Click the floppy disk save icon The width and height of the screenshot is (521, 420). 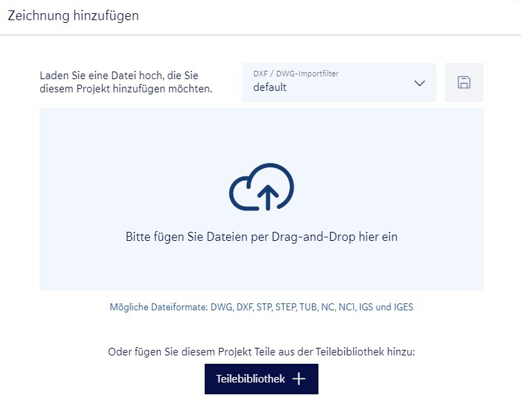coord(463,83)
